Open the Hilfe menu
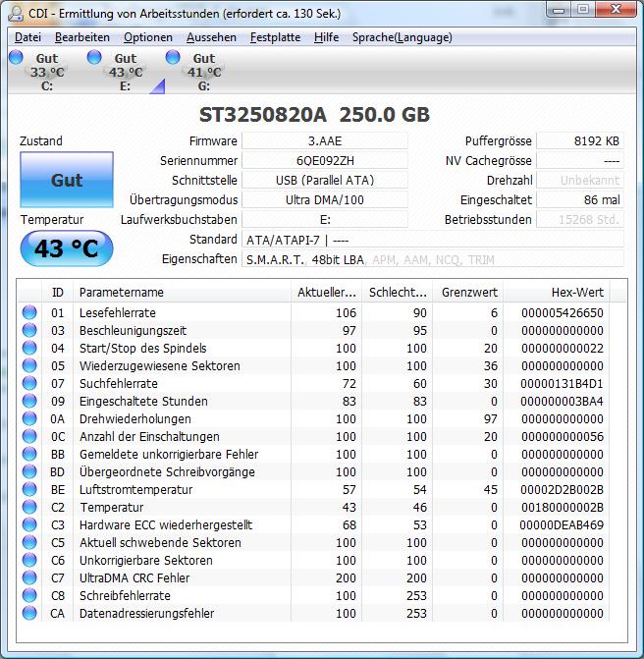Image resolution: width=644 pixels, height=659 pixels. [326, 37]
